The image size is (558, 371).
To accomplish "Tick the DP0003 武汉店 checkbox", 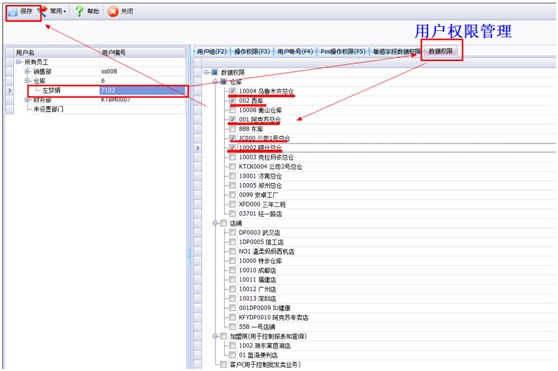I will pyautogui.click(x=232, y=233).
